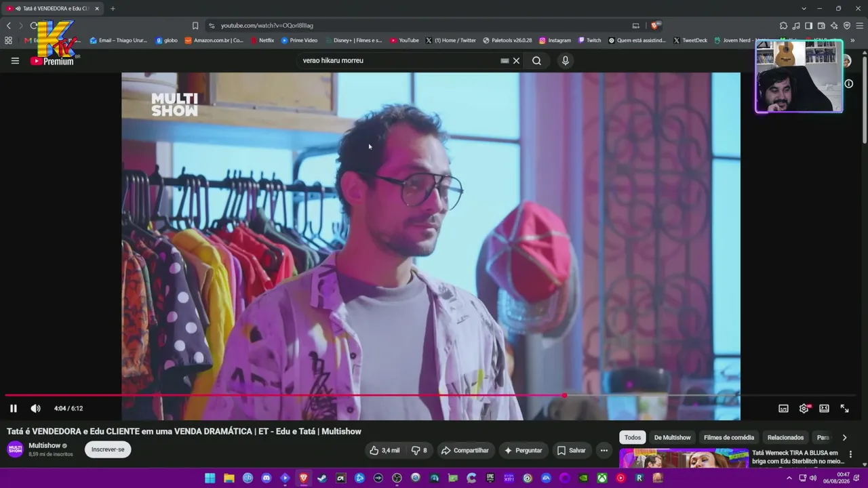Select the De Multishow filter chip
Viewport: 868px width, 488px height.
click(672, 437)
